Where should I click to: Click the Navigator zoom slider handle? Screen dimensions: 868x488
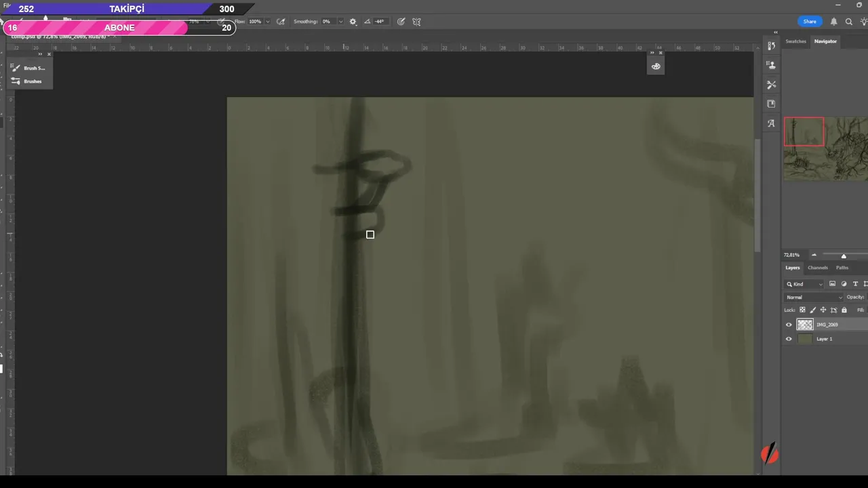pyautogui.click(x=844, y=256)
